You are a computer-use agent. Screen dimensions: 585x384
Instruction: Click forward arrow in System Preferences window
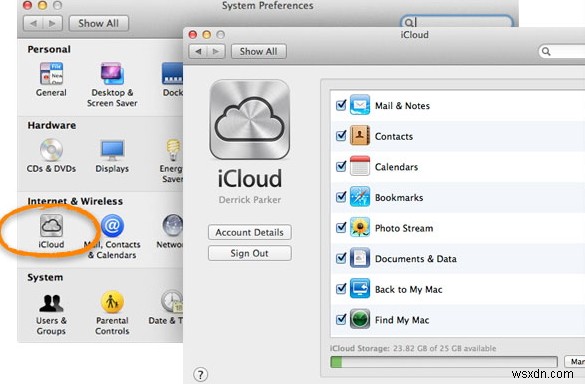click(x=52, y=24)
